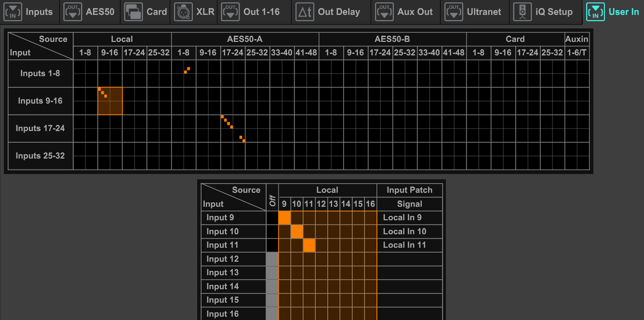Image resolution: width=644 pixels, height=320 pixels.
Task: Set Input 9 to Off
Action: 272,218
